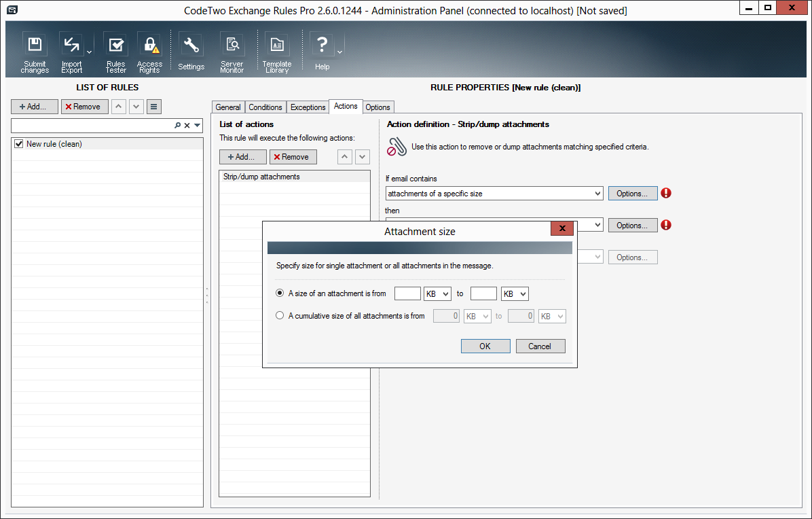The image size is (812, 519).
Task: Open the 'attachments of a specific size' dropdown
Action: point(494,194)
